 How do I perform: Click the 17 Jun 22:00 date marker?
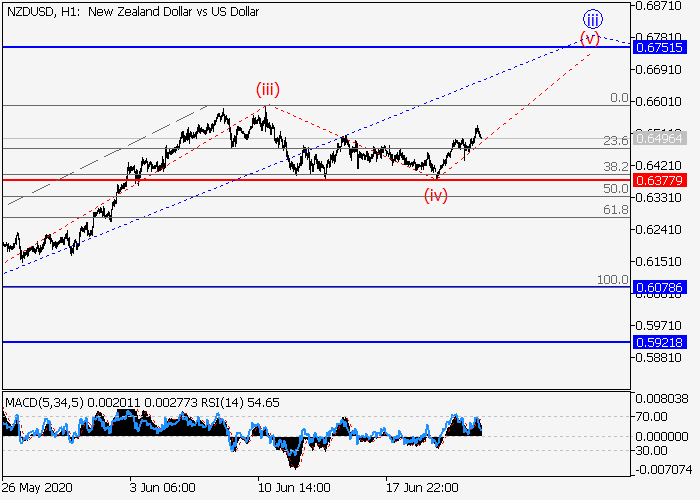(x=423, y=487)
